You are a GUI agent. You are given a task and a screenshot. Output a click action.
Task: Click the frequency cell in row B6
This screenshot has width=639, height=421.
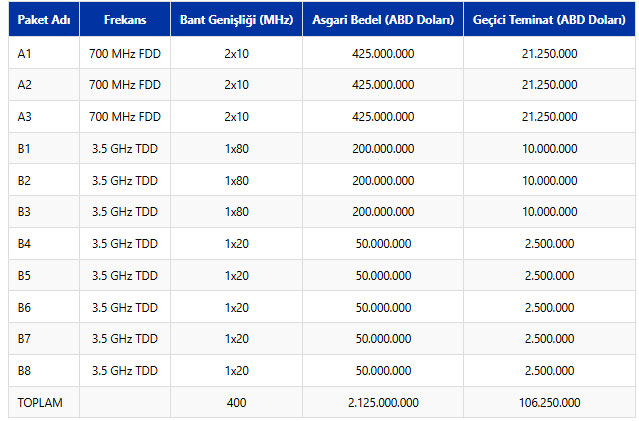(125, 307)
